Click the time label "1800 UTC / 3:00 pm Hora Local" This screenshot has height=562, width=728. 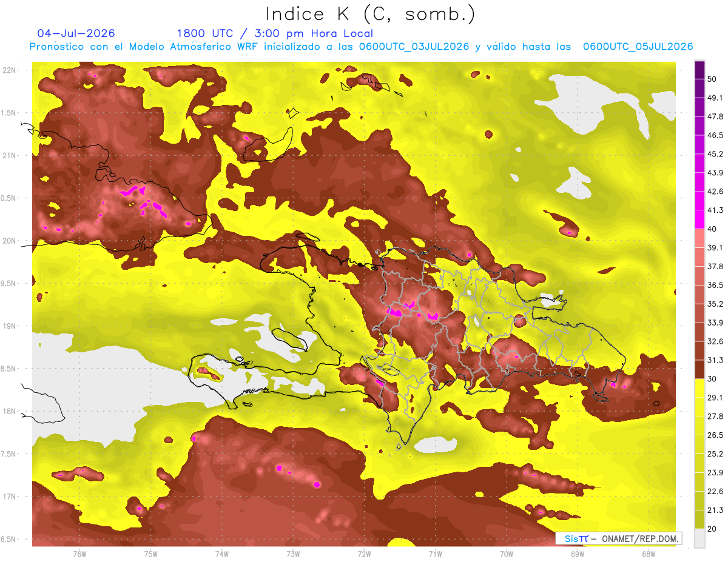[x=275, y=33]
